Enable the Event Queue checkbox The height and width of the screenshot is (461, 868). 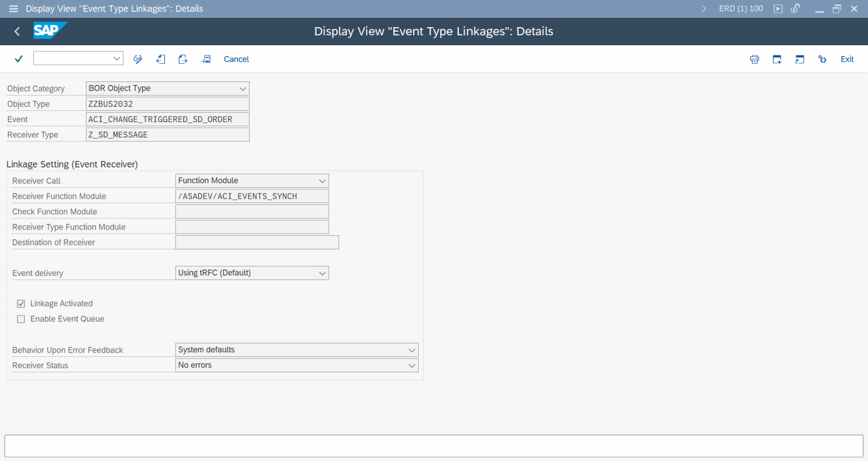21,319
